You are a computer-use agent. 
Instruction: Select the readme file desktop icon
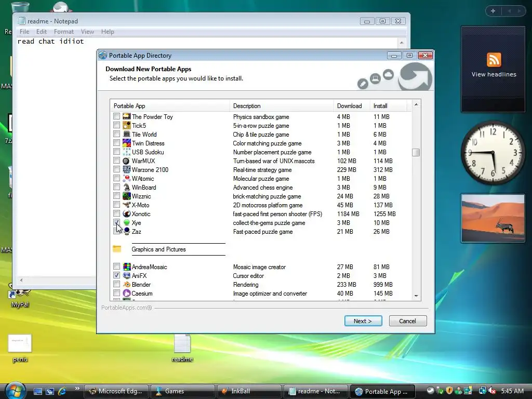coord(182,348)
